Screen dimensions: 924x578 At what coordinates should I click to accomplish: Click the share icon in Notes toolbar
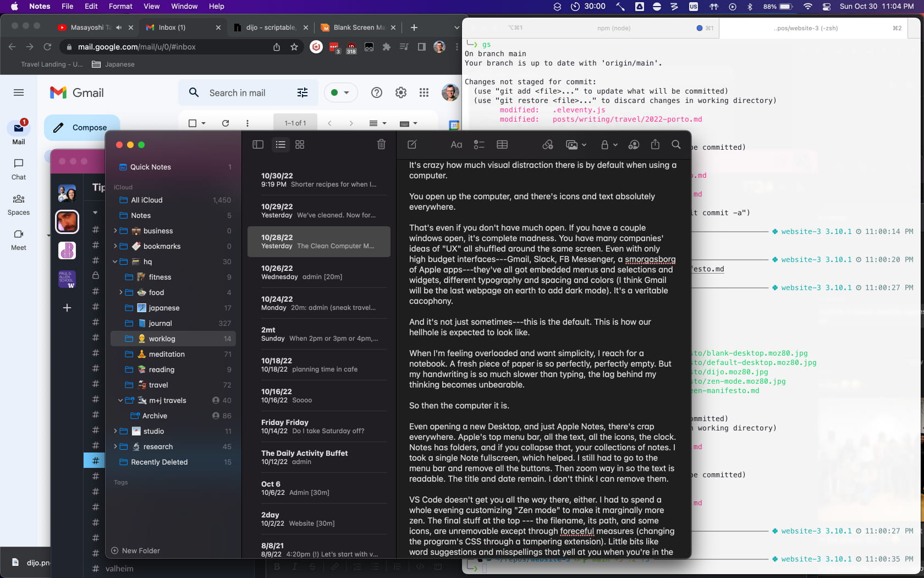click(x=655, y=144)
